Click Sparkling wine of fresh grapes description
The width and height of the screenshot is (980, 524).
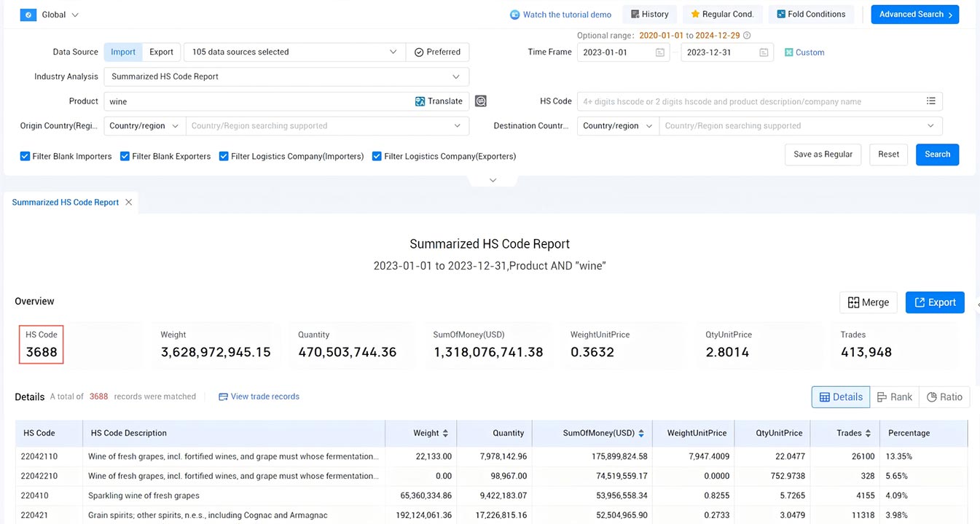[x=144, y=496]
